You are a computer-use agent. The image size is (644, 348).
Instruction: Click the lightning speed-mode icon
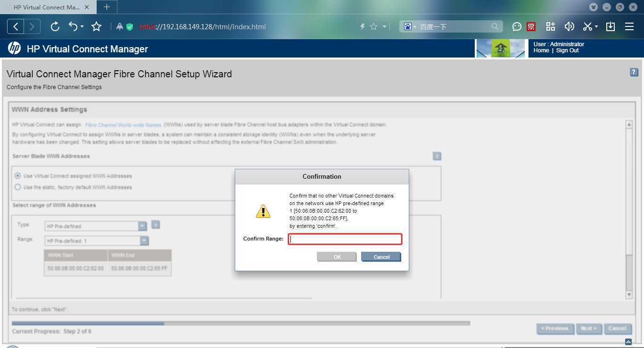pyautogui.click(x=363, y=27)
